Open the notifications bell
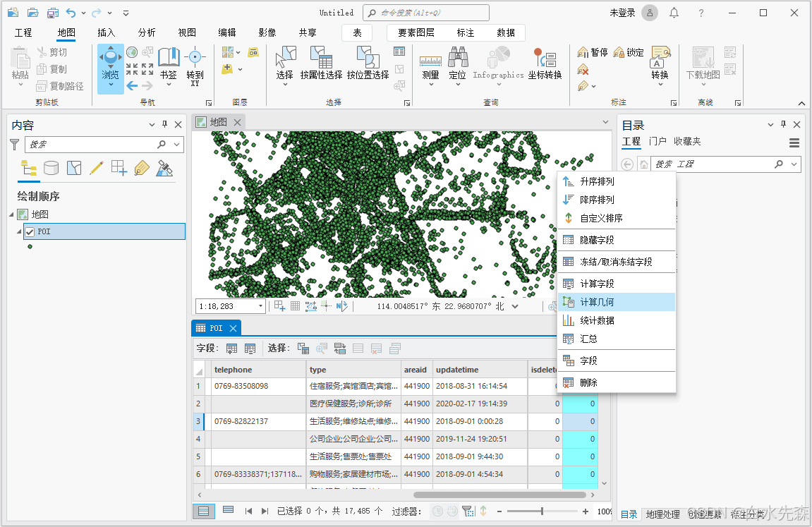Image resolution: width=812 pixels, height=527 pixels. [674, 13]
